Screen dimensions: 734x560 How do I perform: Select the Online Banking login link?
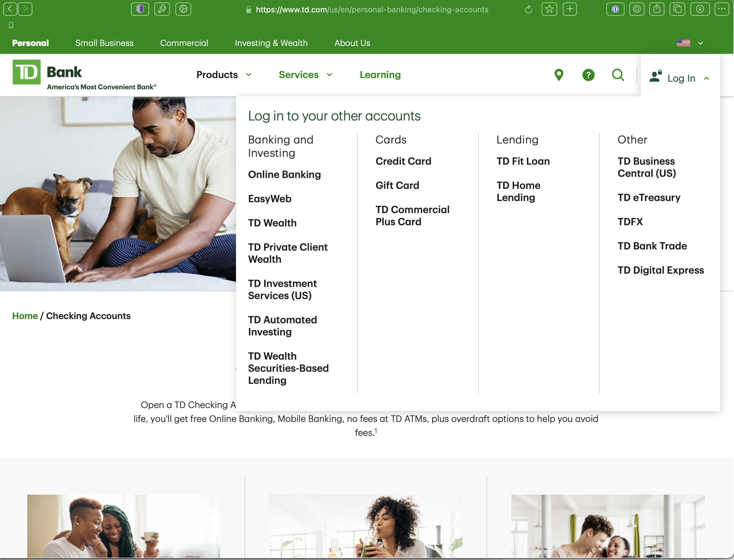click(284, 174)
